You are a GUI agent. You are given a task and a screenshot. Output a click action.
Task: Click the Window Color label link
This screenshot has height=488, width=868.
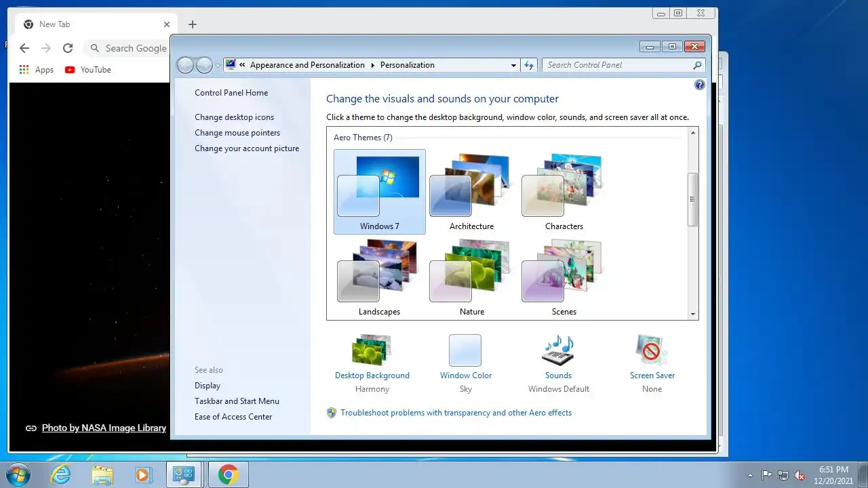tap(466, 375)
